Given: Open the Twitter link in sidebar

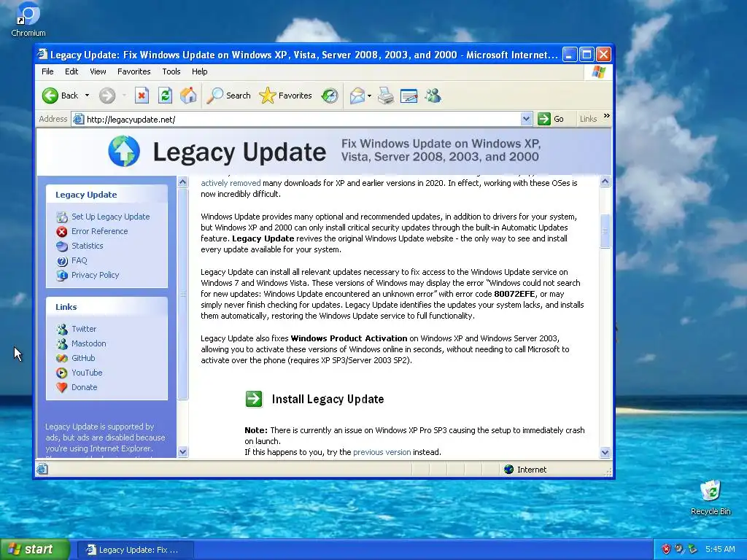Looking at the screenshot, I should 84,329.
